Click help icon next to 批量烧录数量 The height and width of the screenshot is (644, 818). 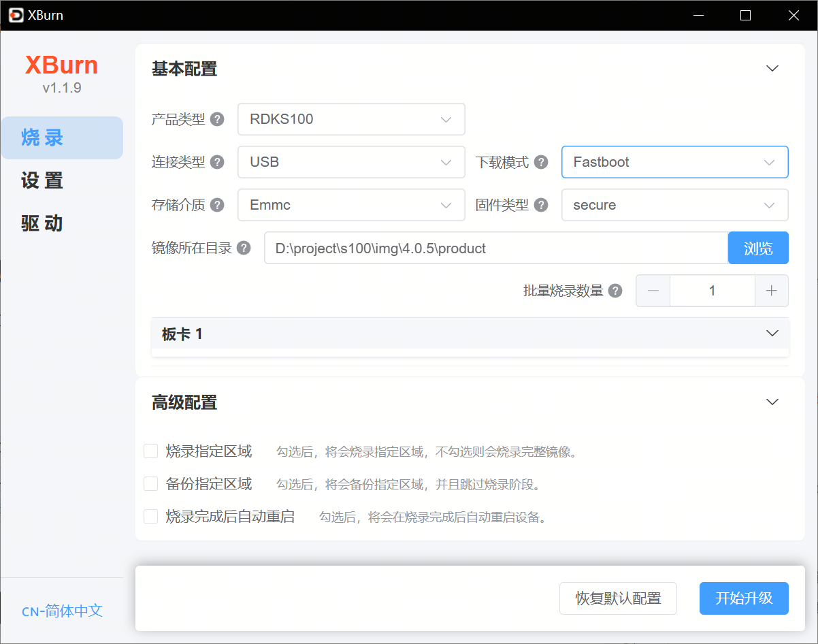tap(615, 291)
